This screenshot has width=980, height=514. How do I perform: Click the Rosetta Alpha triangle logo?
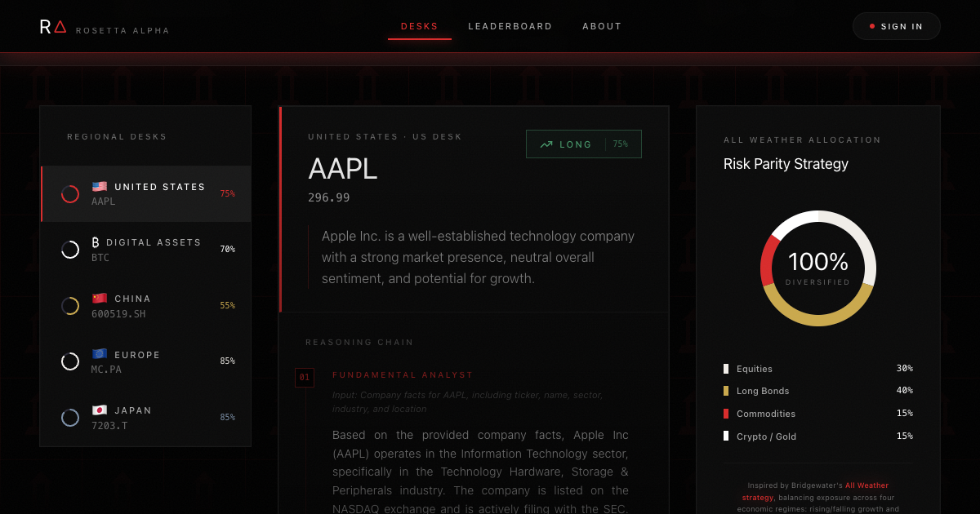pyautogui.click(x=60, y=27)
